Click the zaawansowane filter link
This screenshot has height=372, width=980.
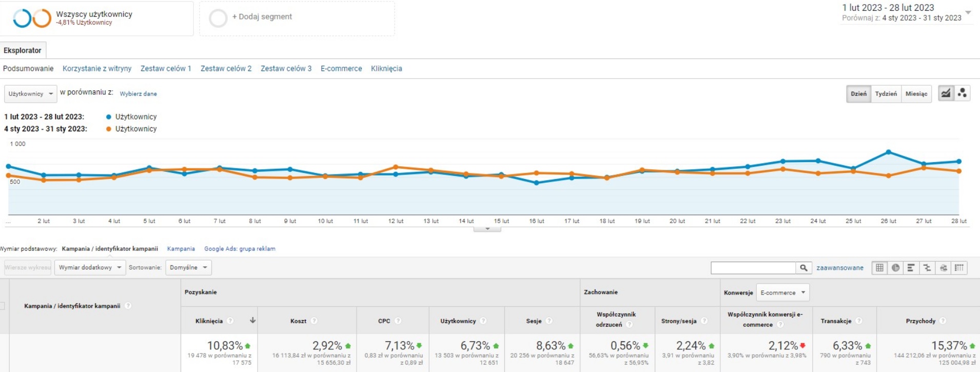point(840,268)
